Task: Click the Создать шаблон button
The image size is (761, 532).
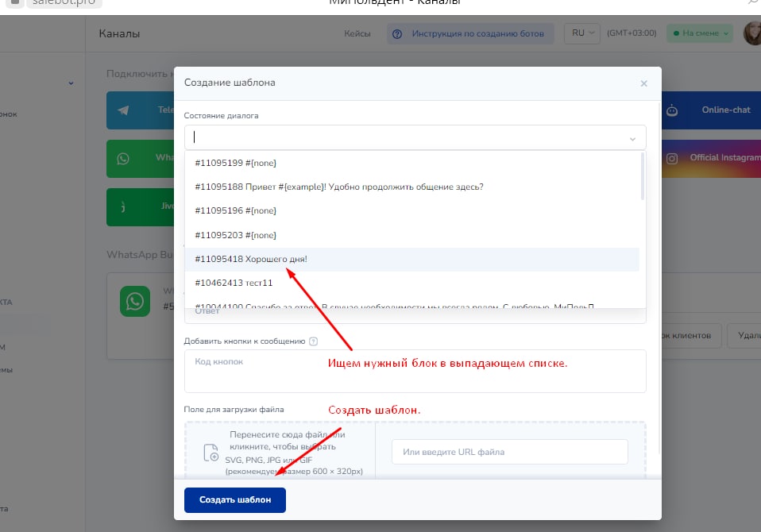Action: pyautogui.click(x=234, y=500)
